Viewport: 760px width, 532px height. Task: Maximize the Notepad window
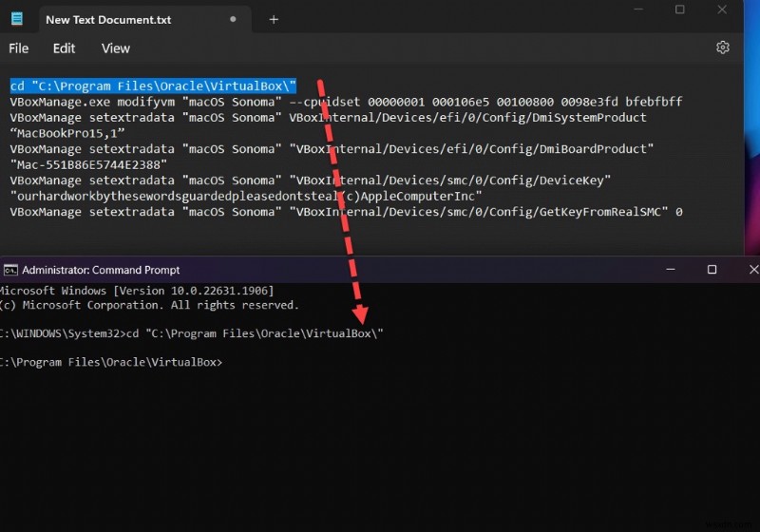click(680, 9)
